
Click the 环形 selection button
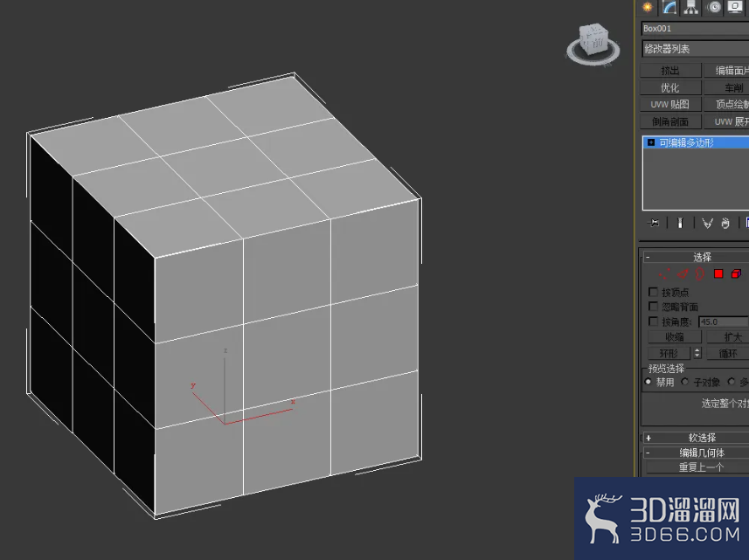coord(669,354)
